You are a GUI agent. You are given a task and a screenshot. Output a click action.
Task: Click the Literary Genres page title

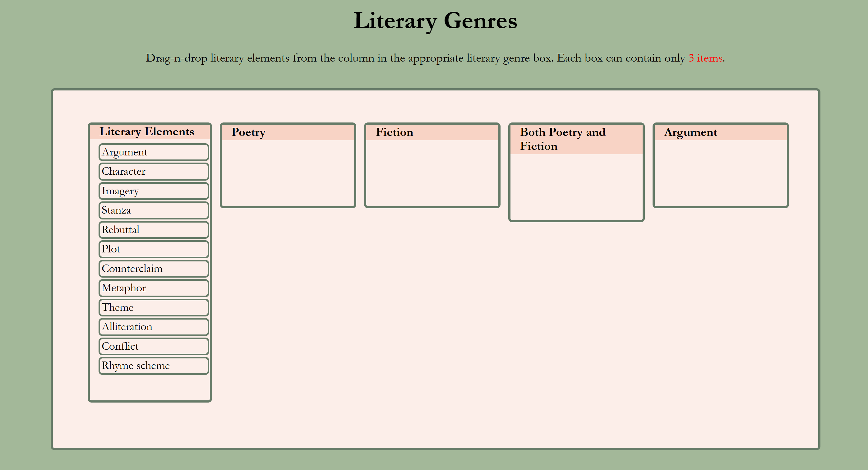[435, 21]
